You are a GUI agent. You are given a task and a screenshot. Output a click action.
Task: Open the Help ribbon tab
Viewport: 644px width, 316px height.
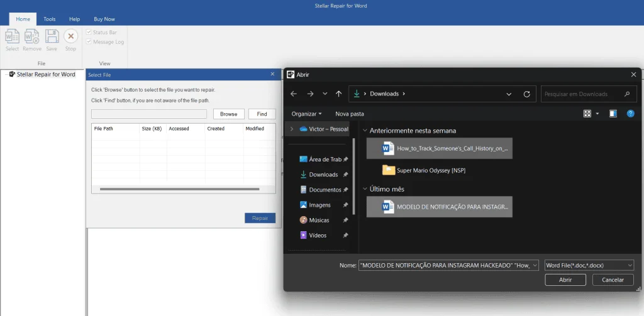click(x=74, y=19)
